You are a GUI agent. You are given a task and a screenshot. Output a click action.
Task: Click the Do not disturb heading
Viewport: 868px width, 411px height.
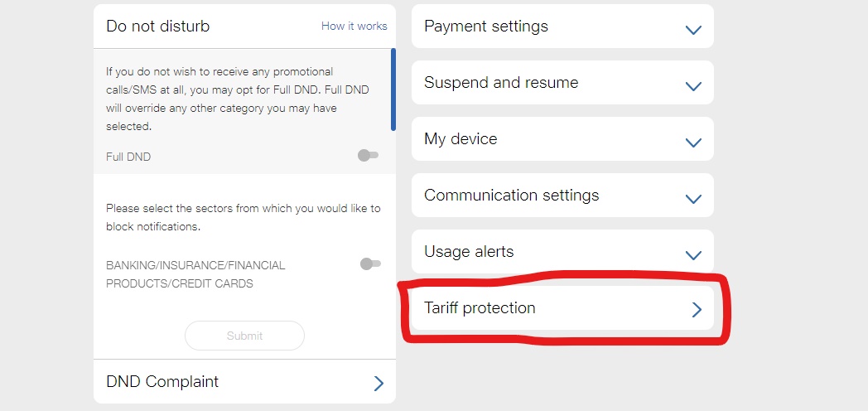click(x=158, y=27)
